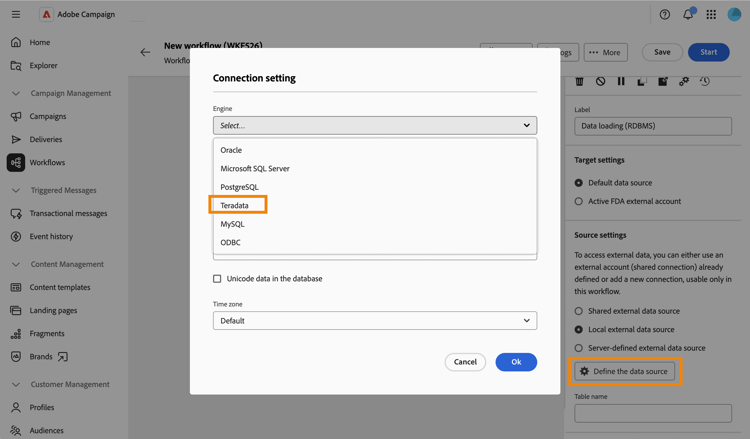Viewport: 750px width, 439px height.
Task: Click the history clock icon
Action: click(x=705, y=81)
